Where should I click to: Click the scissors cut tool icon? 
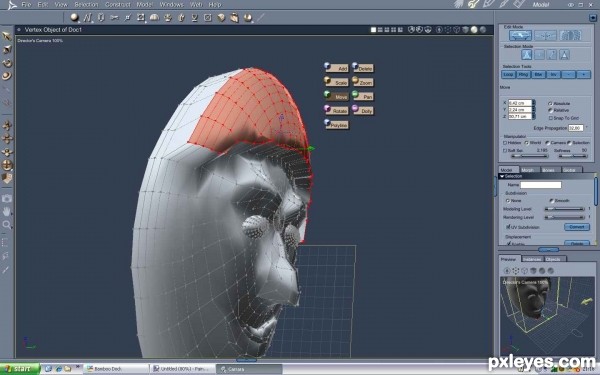point(114,18)
